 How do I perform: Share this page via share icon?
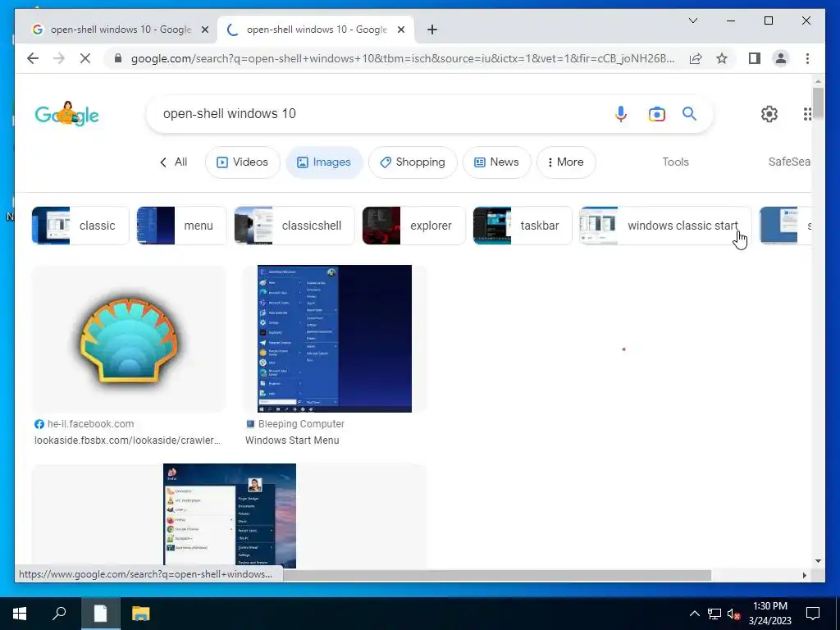pos(696,58)
